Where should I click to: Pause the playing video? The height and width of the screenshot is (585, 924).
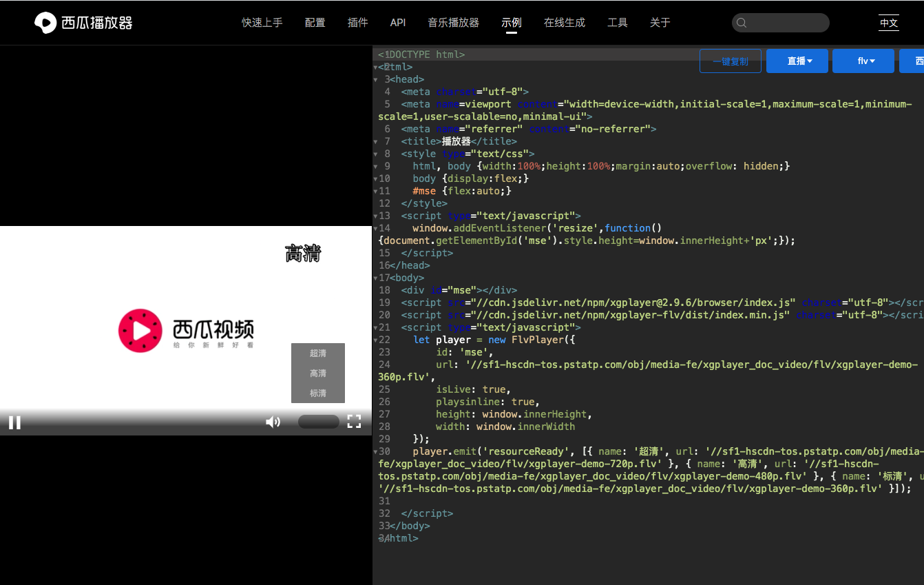(14, 422)
